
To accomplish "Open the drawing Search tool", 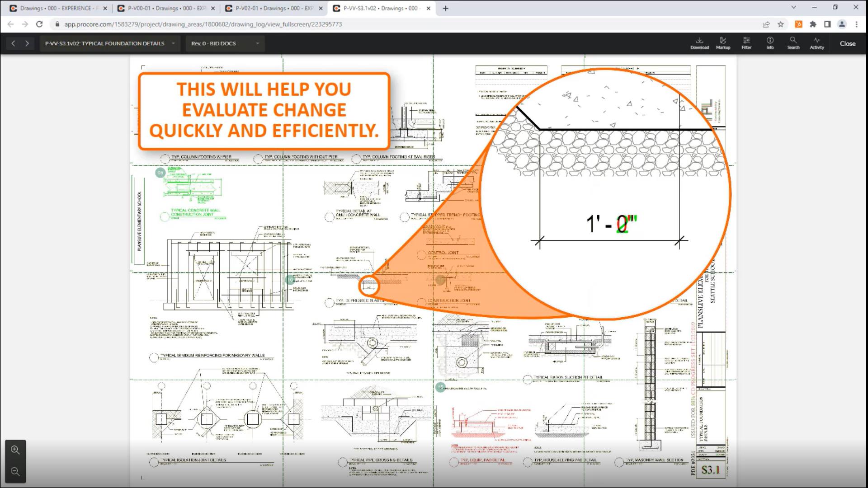I will pos(793,43).
